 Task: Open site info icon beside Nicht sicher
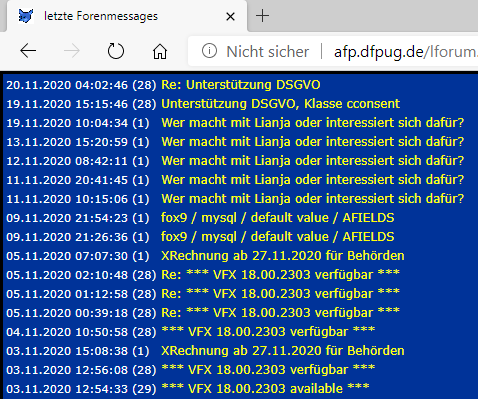point(209,51)
